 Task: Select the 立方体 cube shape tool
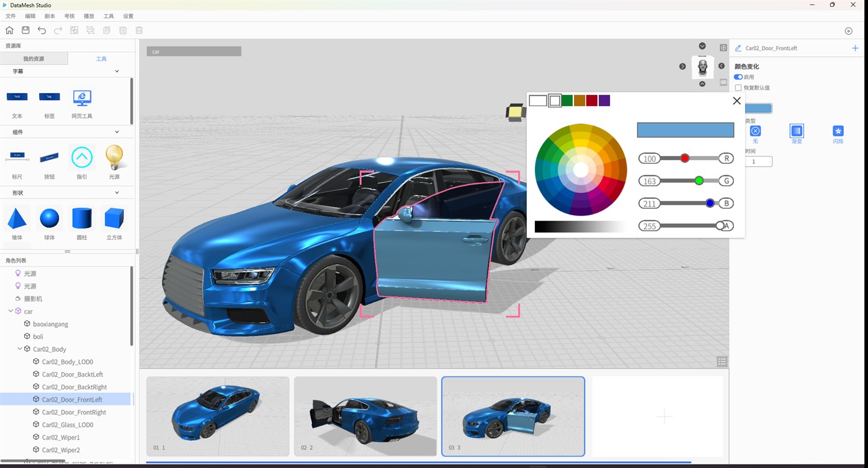coord(114,218)
